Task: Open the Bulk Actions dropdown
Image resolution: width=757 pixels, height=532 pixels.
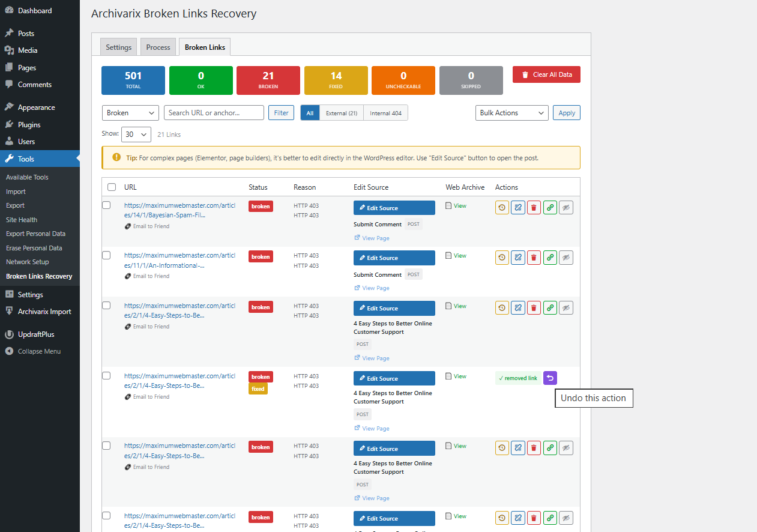Action: pyautogui.click(x=511, y=112)
